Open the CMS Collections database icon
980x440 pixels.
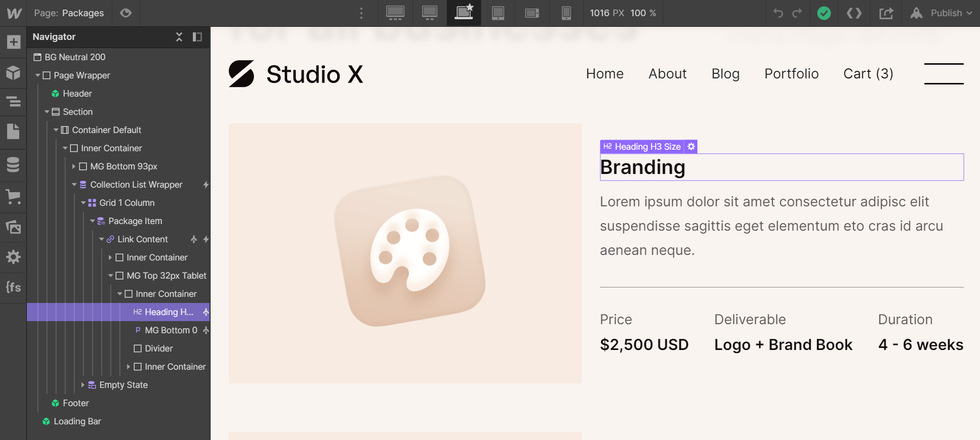pyautogui.click(x=13, y=164)
